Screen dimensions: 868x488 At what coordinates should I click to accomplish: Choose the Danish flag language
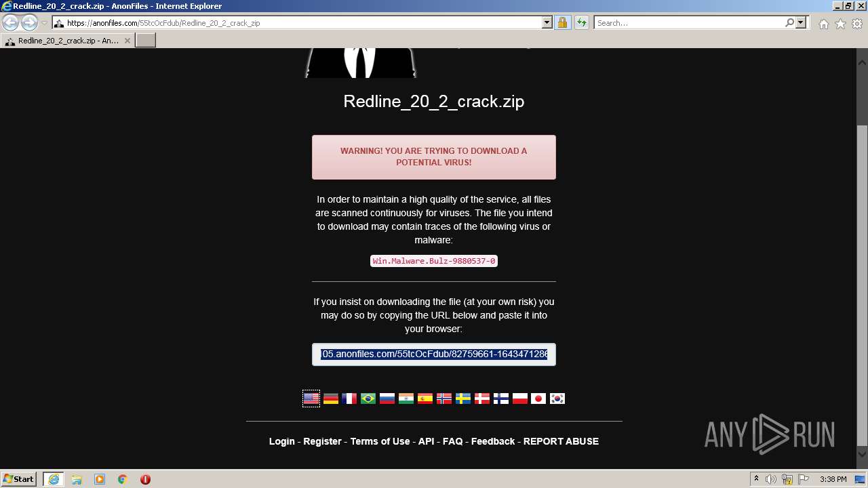[482, 399]
